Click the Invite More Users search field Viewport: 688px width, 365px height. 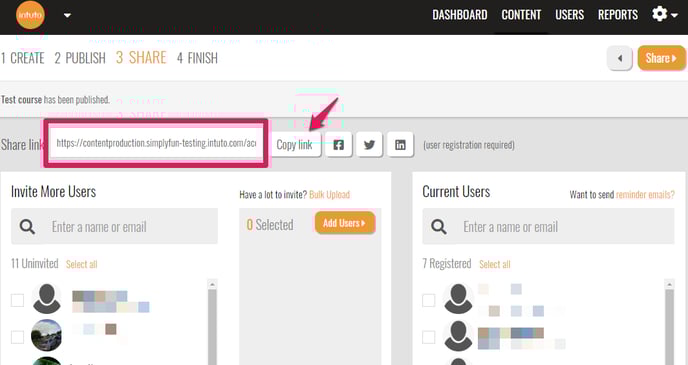pyautogui.click(x=115, y=226)
